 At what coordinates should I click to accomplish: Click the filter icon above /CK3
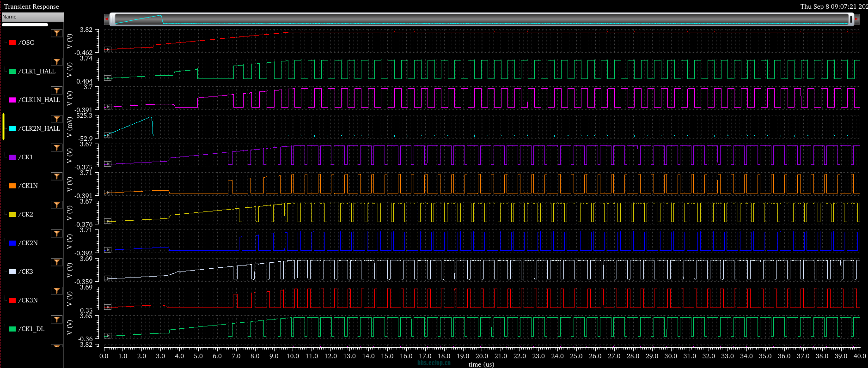pyautogui.click(x=56, y=262)
